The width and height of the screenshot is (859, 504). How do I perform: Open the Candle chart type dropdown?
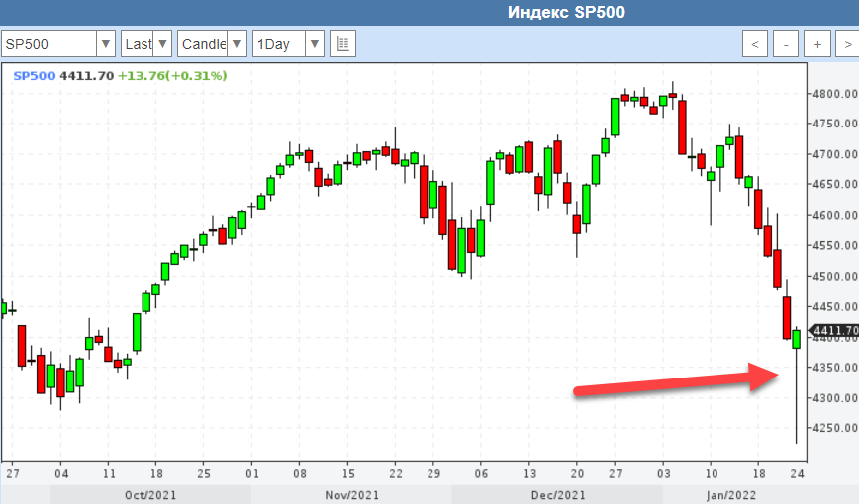(236, 44)
